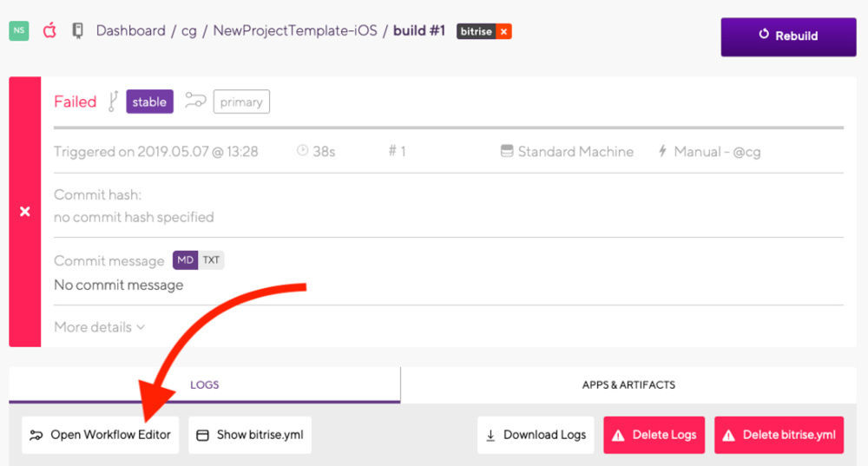Click the 38s build duration

click(324, 152)
